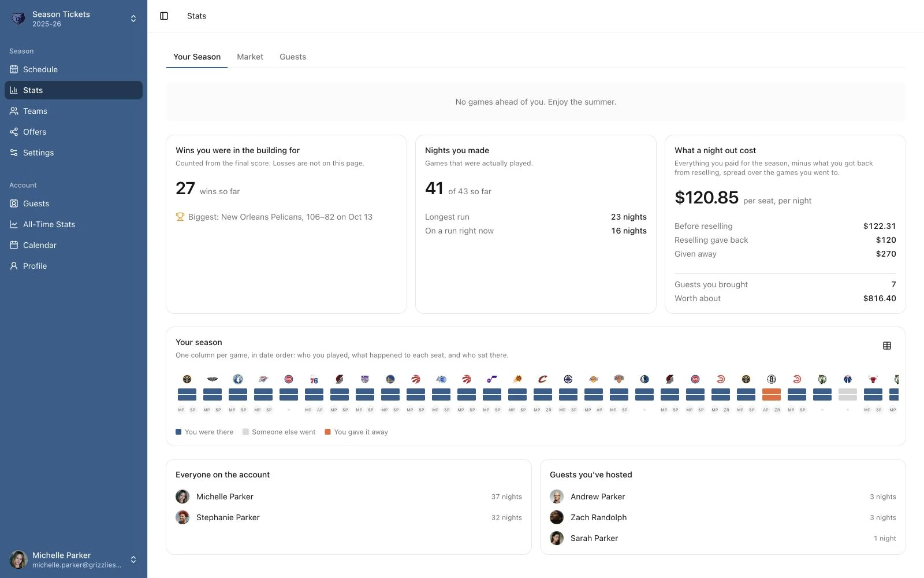
Task: Select the Stats sidebar item
Action: tap(73, 90)
